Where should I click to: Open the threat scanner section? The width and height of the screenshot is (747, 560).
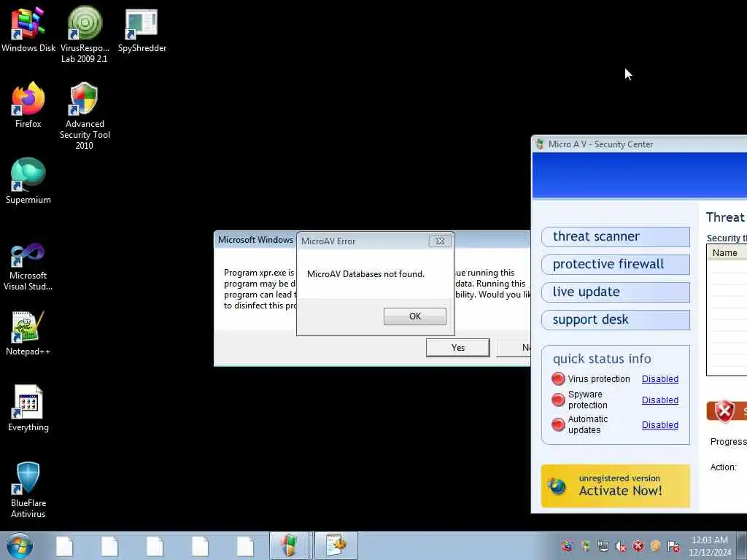tap(616, 237)
